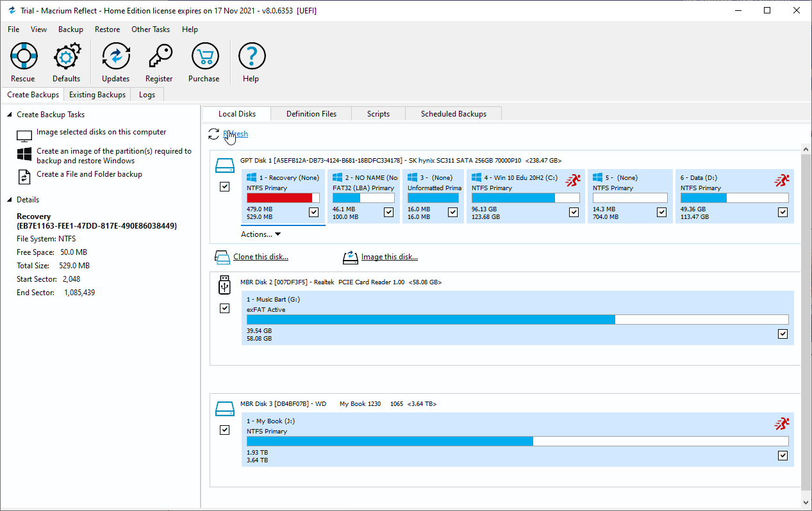Click Image selected disks on this computer
The width and height of the screenshot is (812, 511).
101,132
